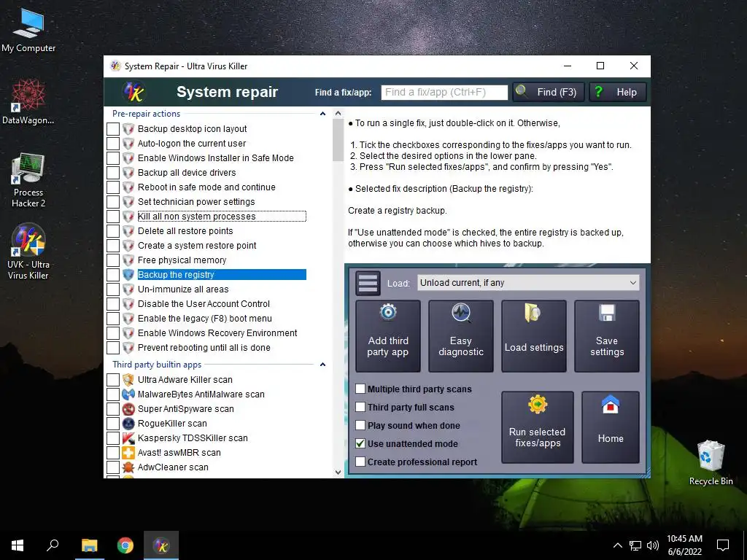Click the Load settings button
Image resolution: width=747 pixels, height=560 pixels.
(x=533, y=335)
